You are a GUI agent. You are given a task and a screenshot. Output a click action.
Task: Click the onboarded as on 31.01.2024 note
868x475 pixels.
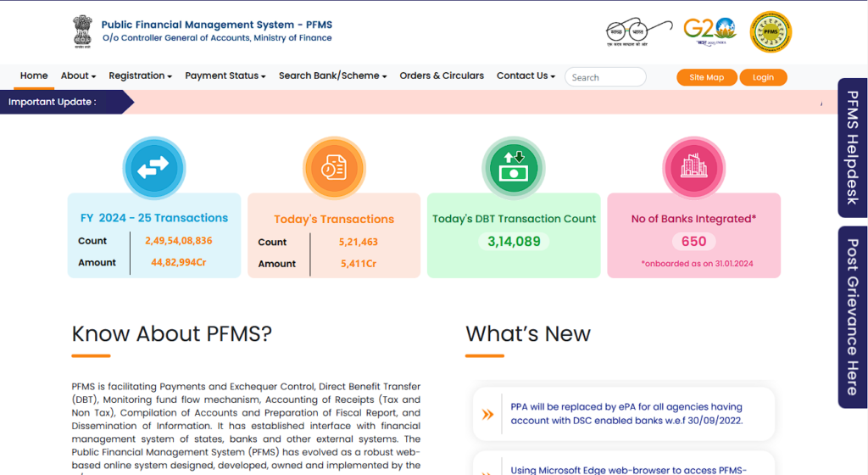click(x=697, y=264)
